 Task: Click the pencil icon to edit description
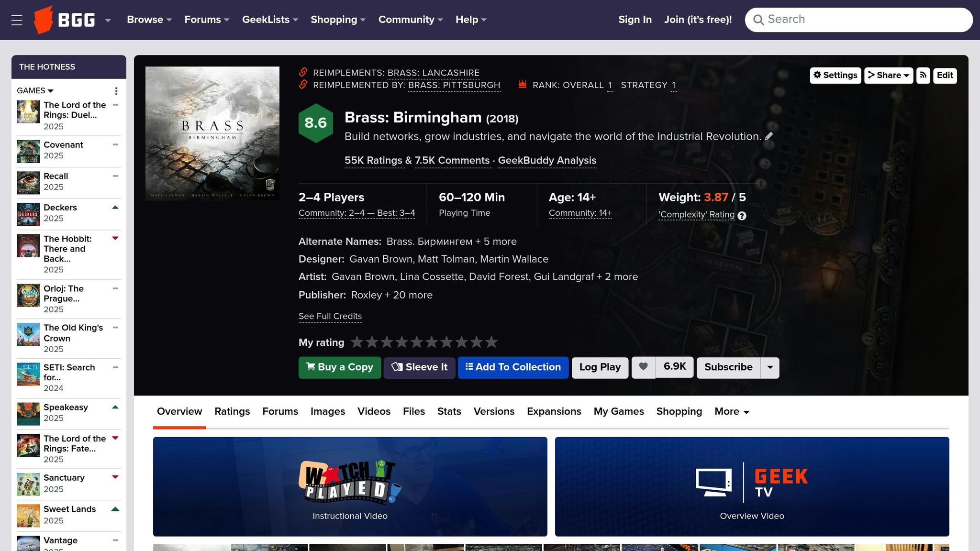[769, 136]
